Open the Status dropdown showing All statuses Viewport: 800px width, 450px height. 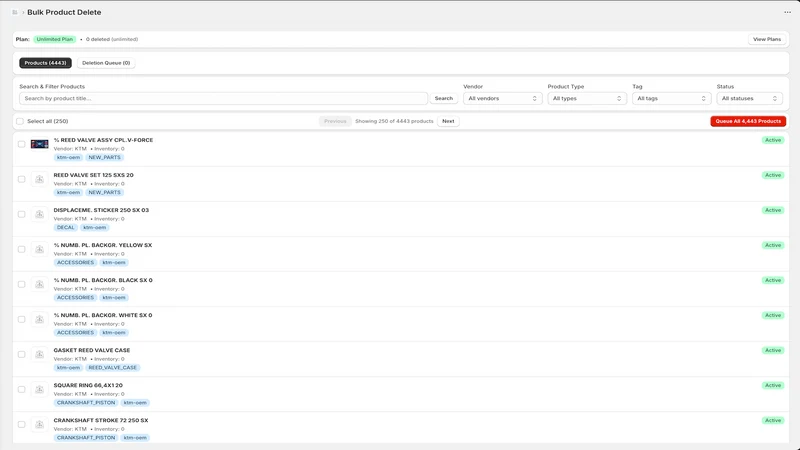point(749,98)
